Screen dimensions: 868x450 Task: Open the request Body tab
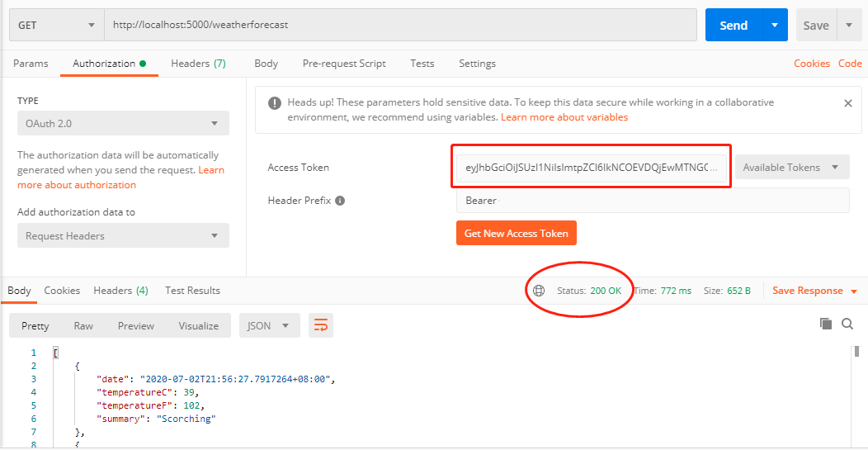pyautogui.click(x=266, y=64)
